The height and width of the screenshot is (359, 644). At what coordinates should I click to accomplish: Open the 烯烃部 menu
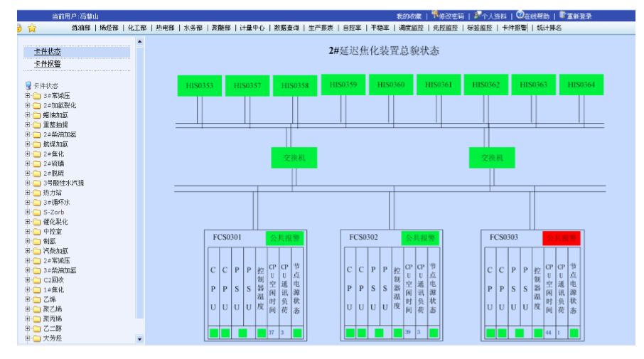click(x=109, y=28)
